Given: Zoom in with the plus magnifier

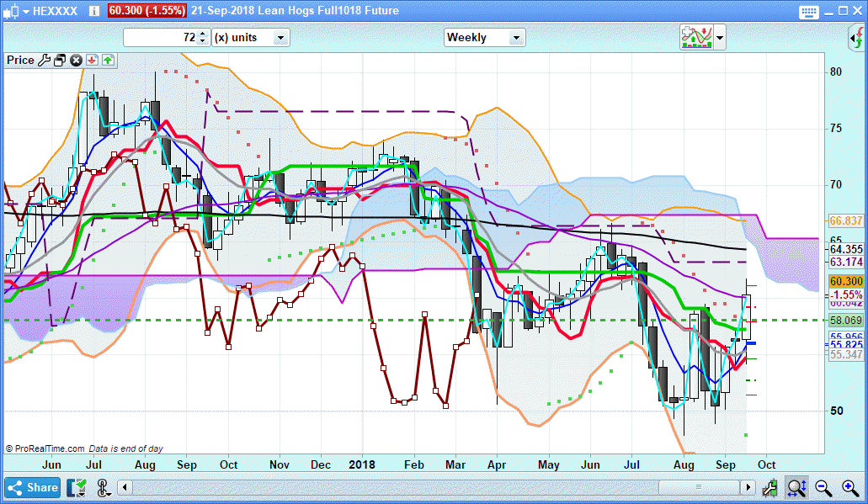Looking at the screenshot, I should click(x=850, y=487).
